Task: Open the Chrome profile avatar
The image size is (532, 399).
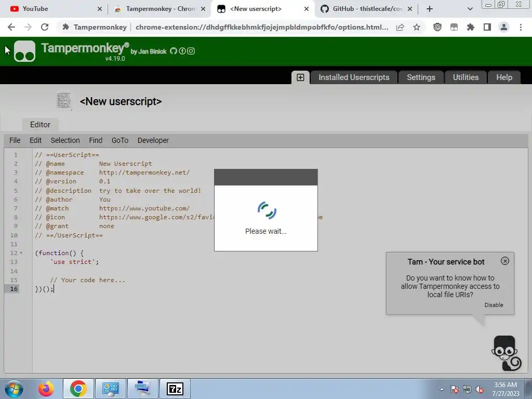Action: [504, 27]
